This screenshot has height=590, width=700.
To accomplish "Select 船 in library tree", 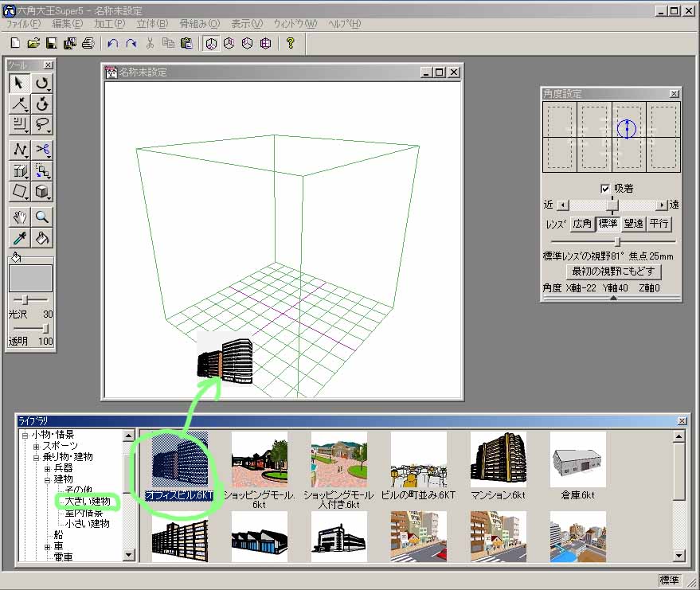I will (x=58, y=535).
